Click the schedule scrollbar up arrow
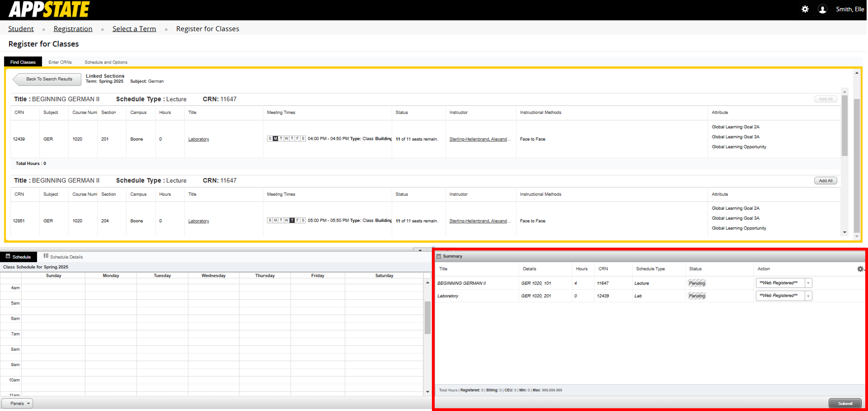Image resolution: width=868 pixels, height=411 pixels. [x=427, y=283]
